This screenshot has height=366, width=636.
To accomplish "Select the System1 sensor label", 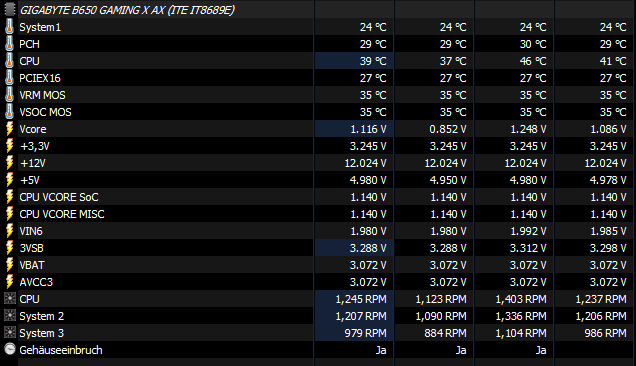I will (40, 27).
